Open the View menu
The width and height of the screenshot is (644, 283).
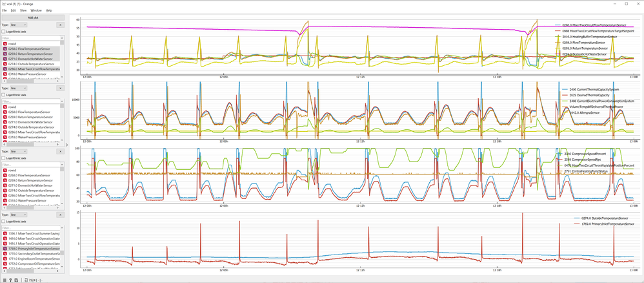point(23,10)
